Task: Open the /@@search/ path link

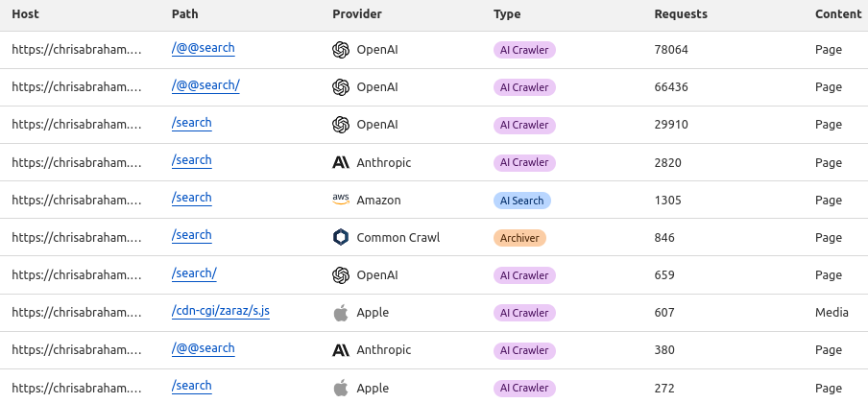Action: pos(205,85)
